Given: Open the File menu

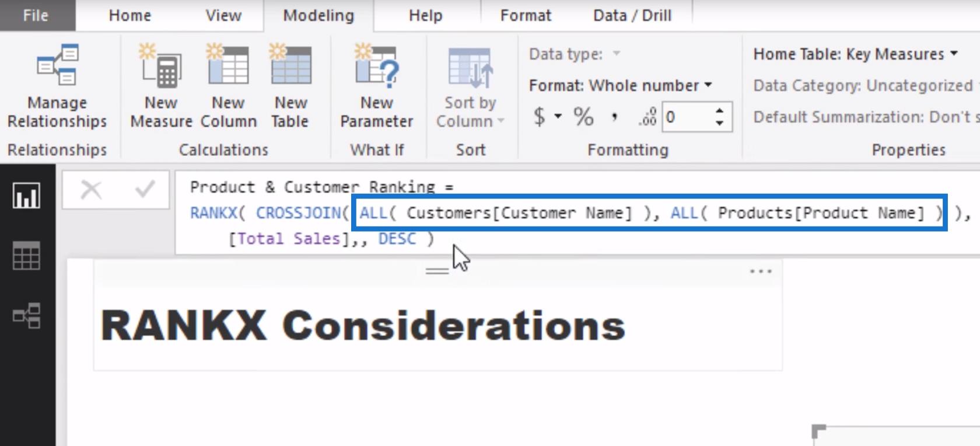Looking at the screenshot, I should coord(37,15).
